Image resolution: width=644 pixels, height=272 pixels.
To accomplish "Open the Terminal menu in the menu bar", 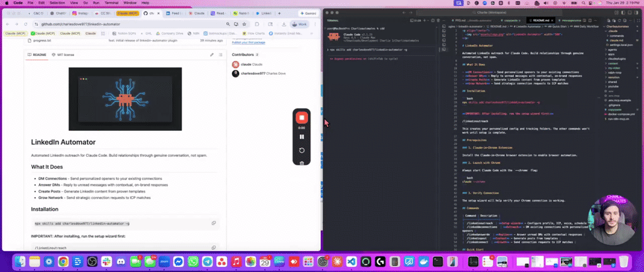I will coord(111,3).
